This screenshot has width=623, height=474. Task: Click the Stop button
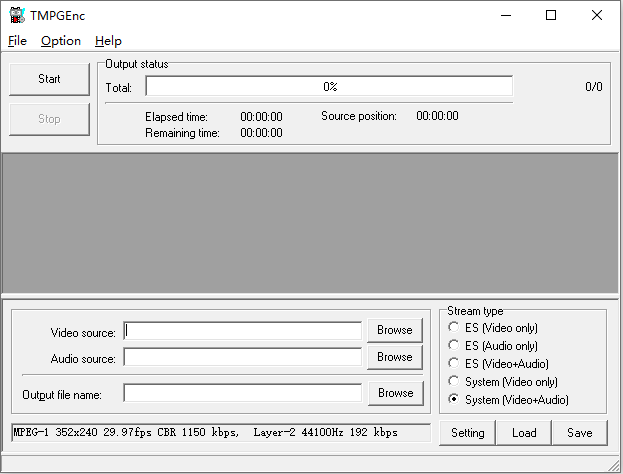pos(49,119)
